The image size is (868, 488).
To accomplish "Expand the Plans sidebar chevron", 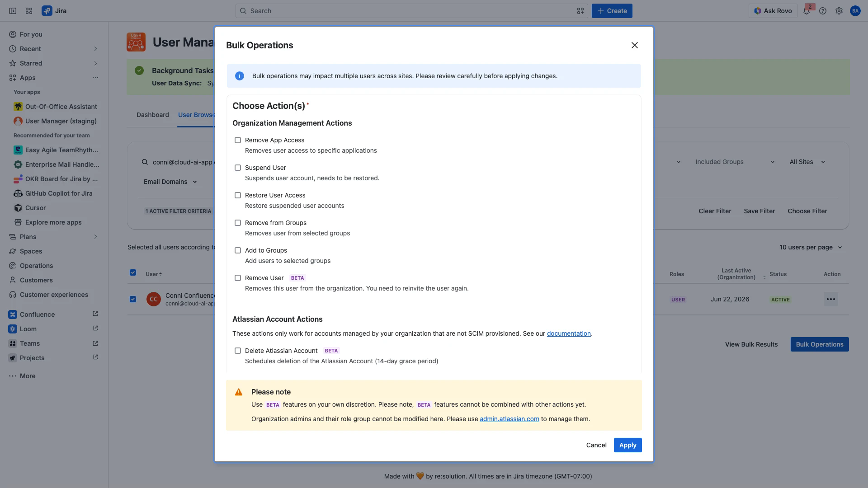I will (95, 237).
